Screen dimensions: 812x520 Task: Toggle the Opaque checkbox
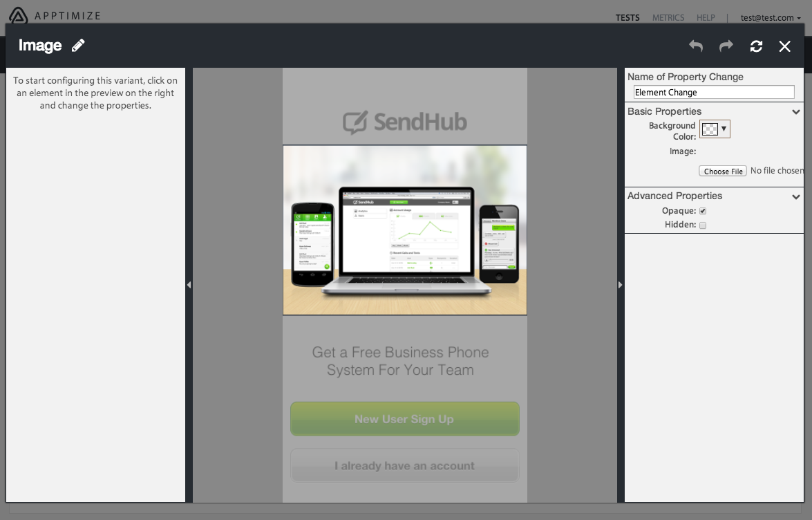tap(703, 211)
